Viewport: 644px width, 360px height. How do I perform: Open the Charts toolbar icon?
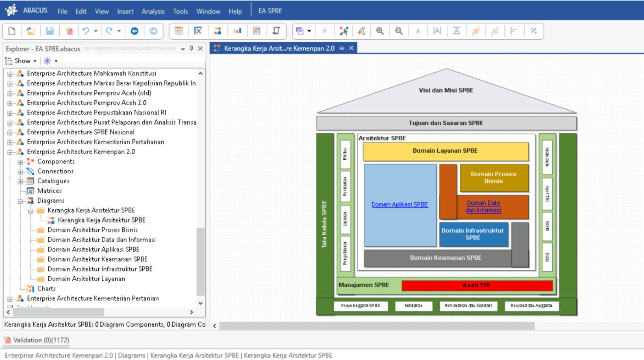coord(237,31)
